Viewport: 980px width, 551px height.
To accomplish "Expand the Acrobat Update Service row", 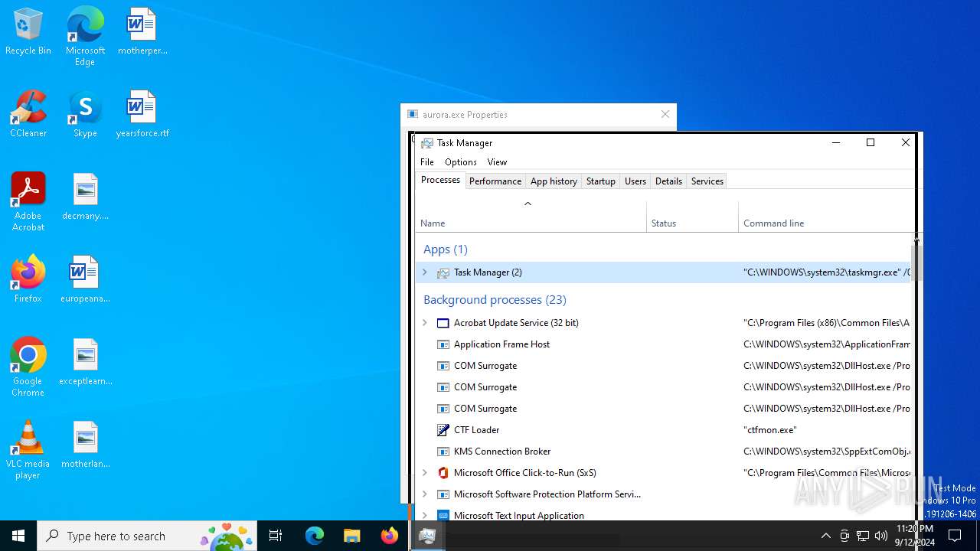I will [425, 323].
